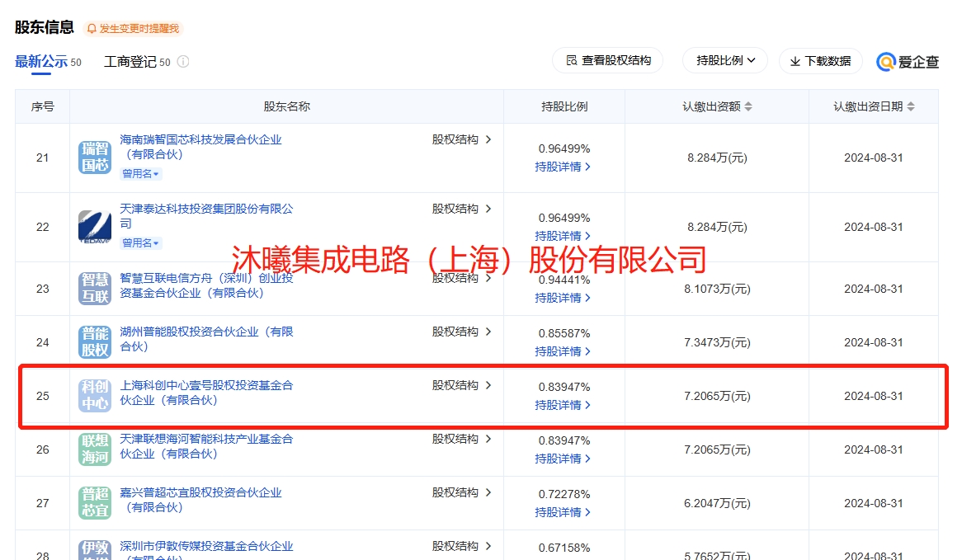Screen dimensions: 962x560
Task: Click the 0.72278% percentage value
Action: tap(564, 494)
